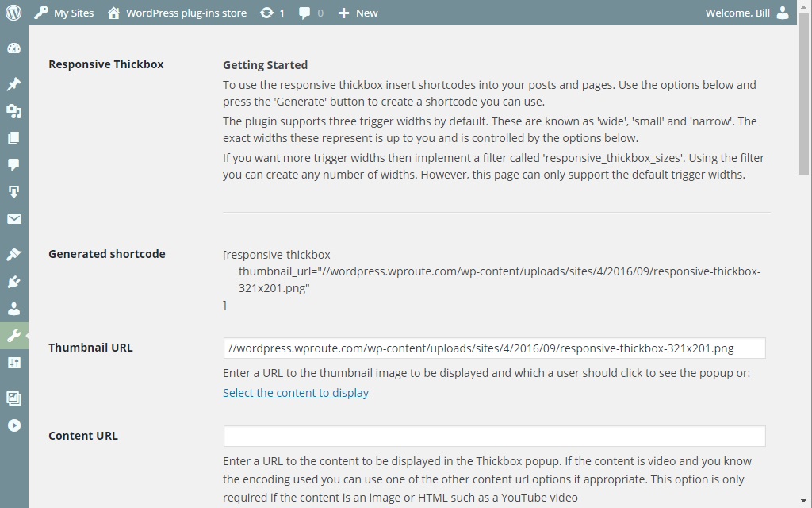Click the collapse menu play-arrow icon
The height and width of the screenshot is (508, 812).
(14, 425)
